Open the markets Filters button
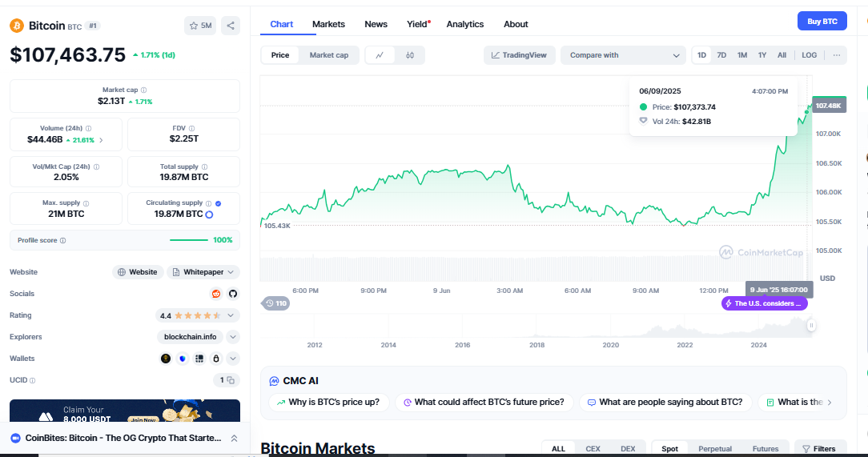The width and height of the screenshot is (868, 457). (819, 449)
